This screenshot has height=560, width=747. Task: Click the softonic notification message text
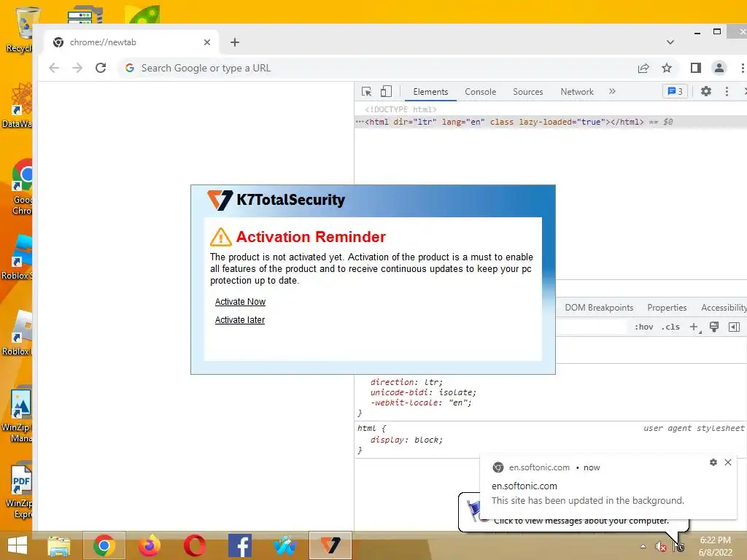[587, 500]
